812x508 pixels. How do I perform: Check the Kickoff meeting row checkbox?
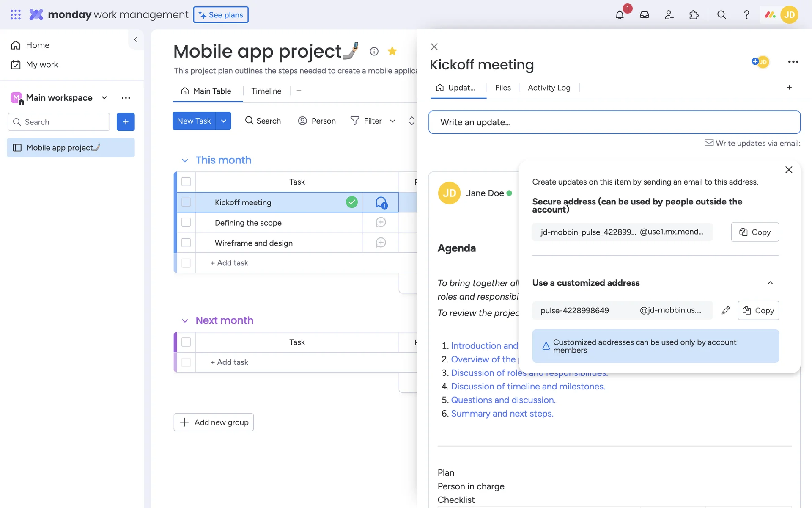pos(186,202)
